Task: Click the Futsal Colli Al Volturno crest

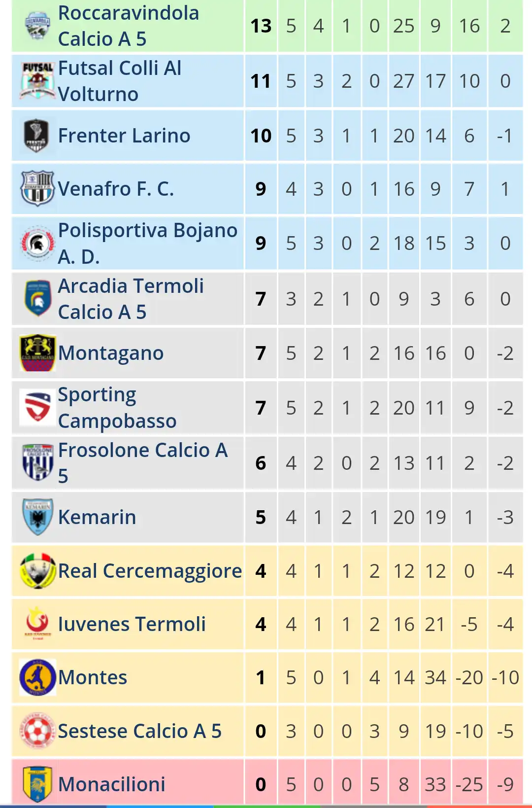Action: (37, 81)
